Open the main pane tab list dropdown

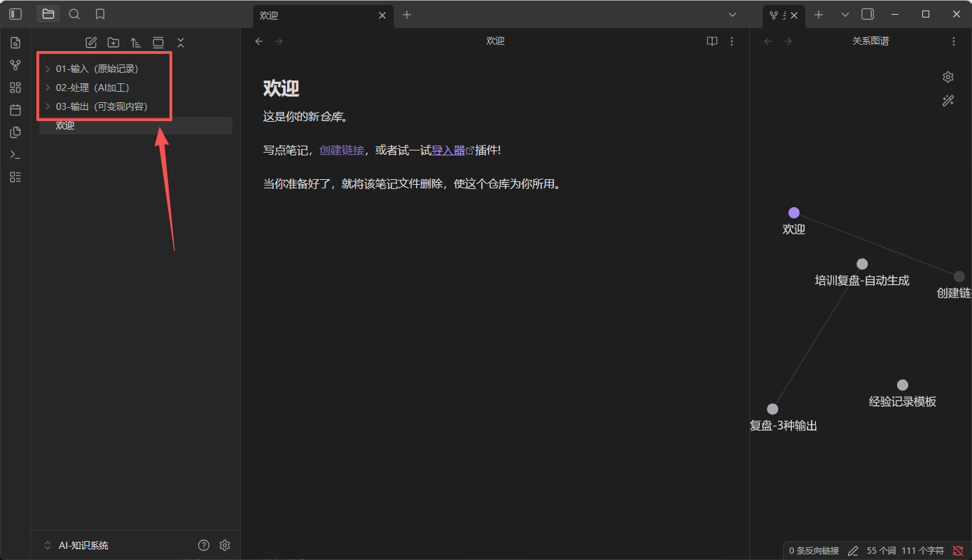[733, 14]
